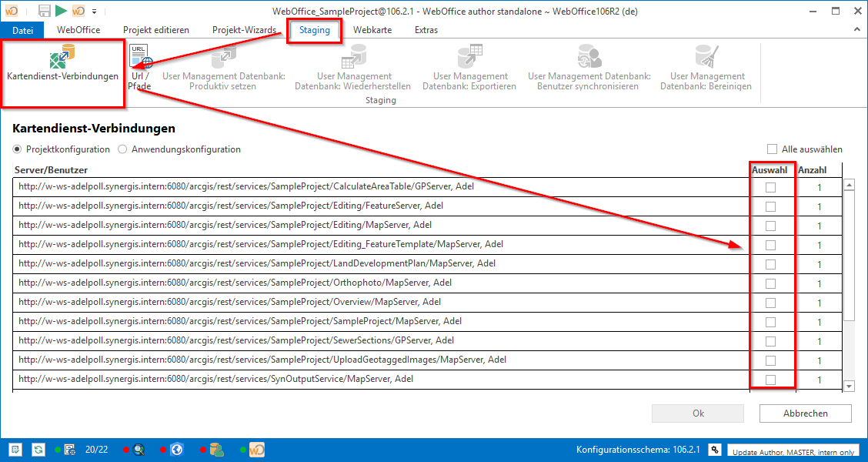868x462 pixels.
Task: Click the Abbrechen button
Action: (x=805, y=413)
